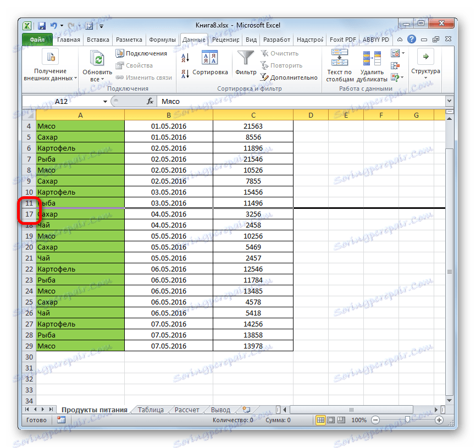Open the Name Box dropdown
The height and width of the screenshot is (448, 476).
coord(105,101)
